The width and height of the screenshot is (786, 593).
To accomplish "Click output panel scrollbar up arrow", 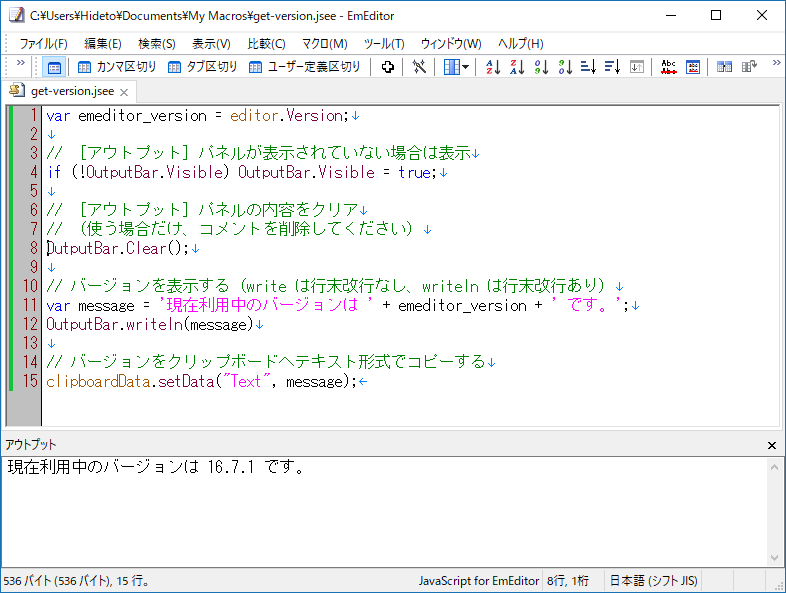I will (x=774, y=467).
